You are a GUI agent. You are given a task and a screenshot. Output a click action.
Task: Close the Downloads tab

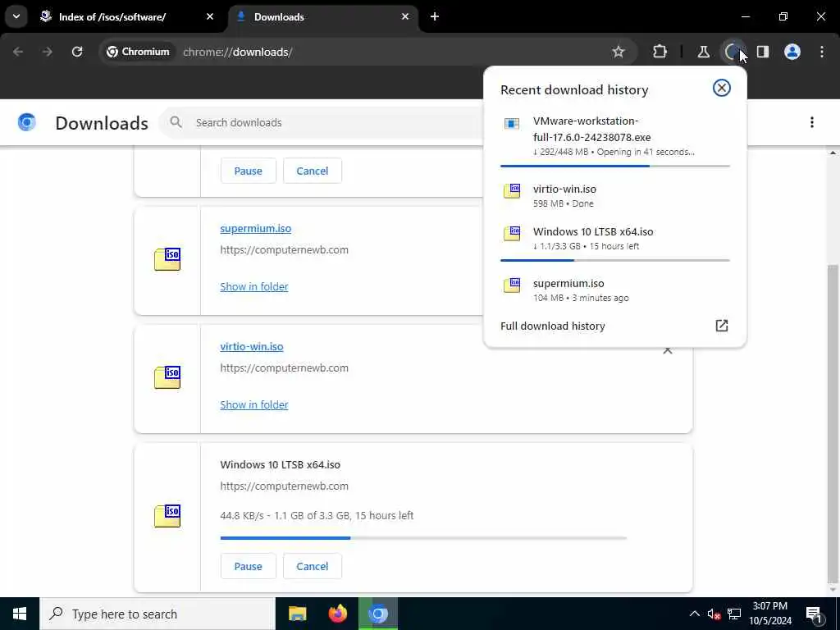(x=405, y=16)
